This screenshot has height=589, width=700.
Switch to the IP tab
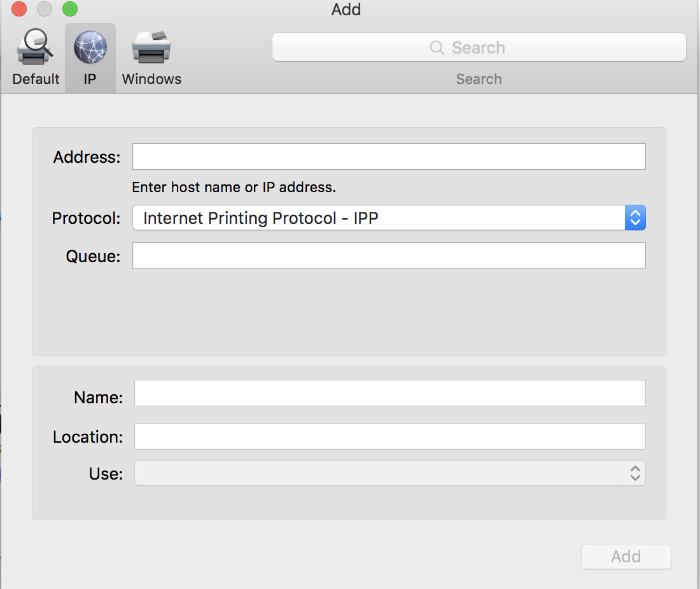coord(90,57)
